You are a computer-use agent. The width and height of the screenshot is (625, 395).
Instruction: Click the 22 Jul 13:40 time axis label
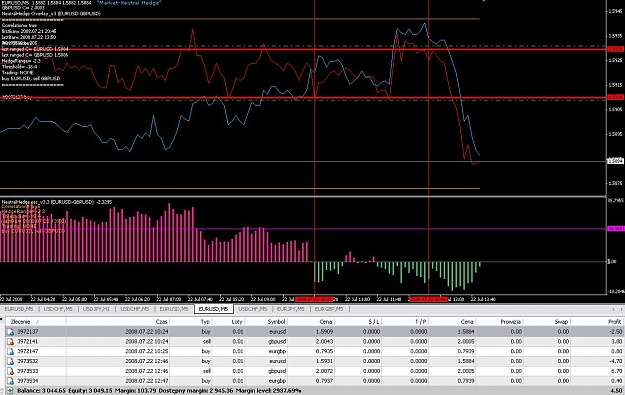[x=483, y=299]
